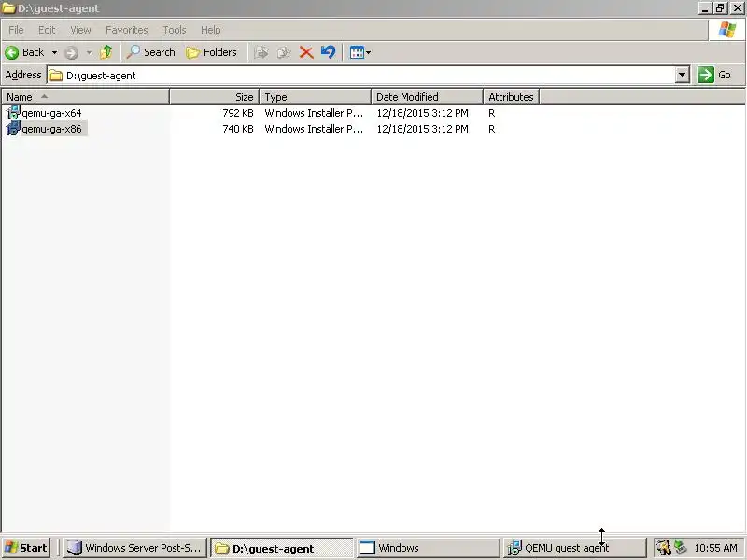747x560 pixels.
Task: Sort files by the Size column
Action: (215, 97)
